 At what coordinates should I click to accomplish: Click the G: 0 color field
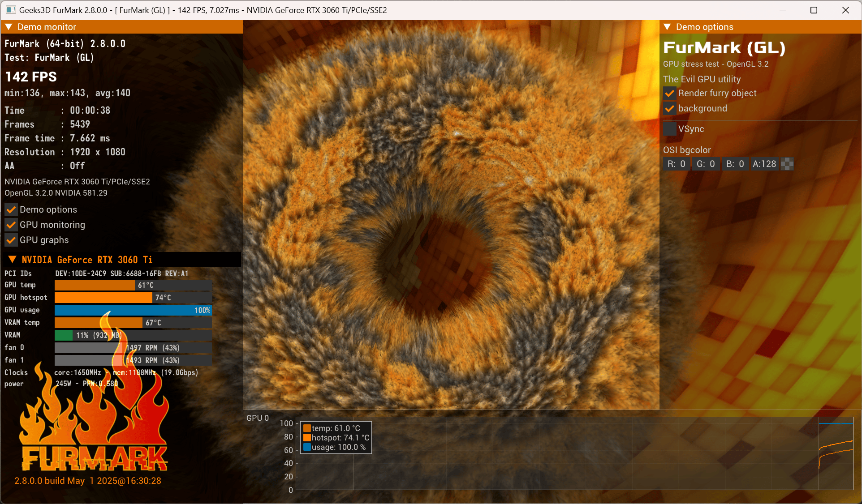coord(706,164)
